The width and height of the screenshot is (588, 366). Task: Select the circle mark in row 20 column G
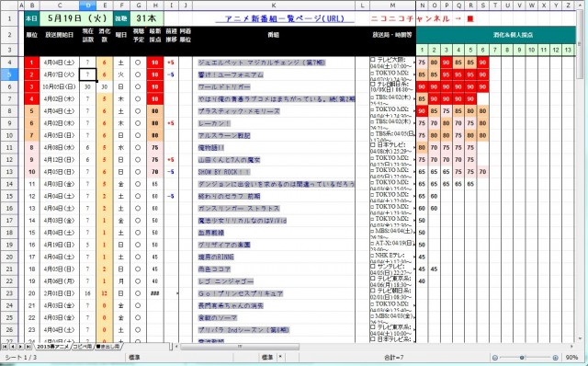coord(138,257)
